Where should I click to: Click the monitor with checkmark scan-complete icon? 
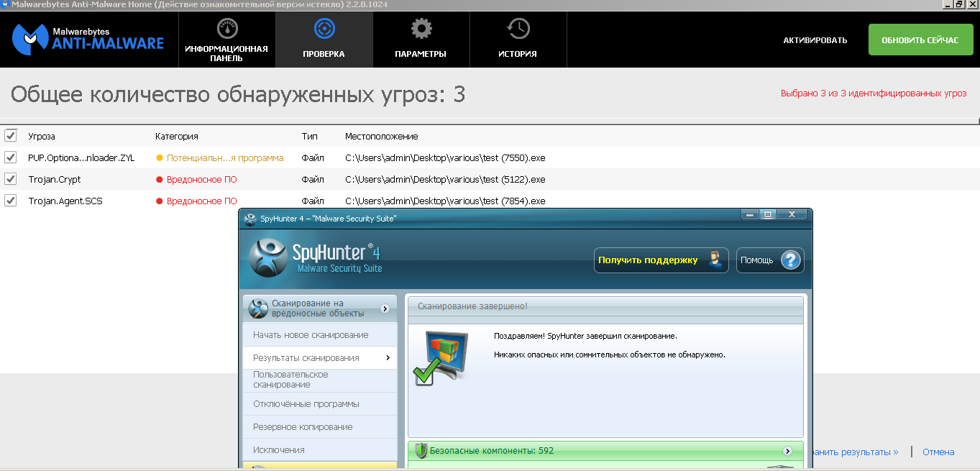441,357
